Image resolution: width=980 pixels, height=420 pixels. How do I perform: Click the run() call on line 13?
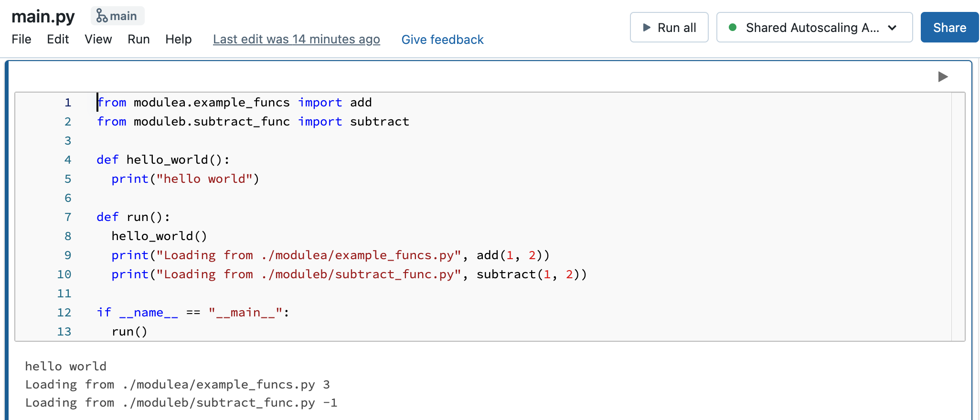point(129,331)
